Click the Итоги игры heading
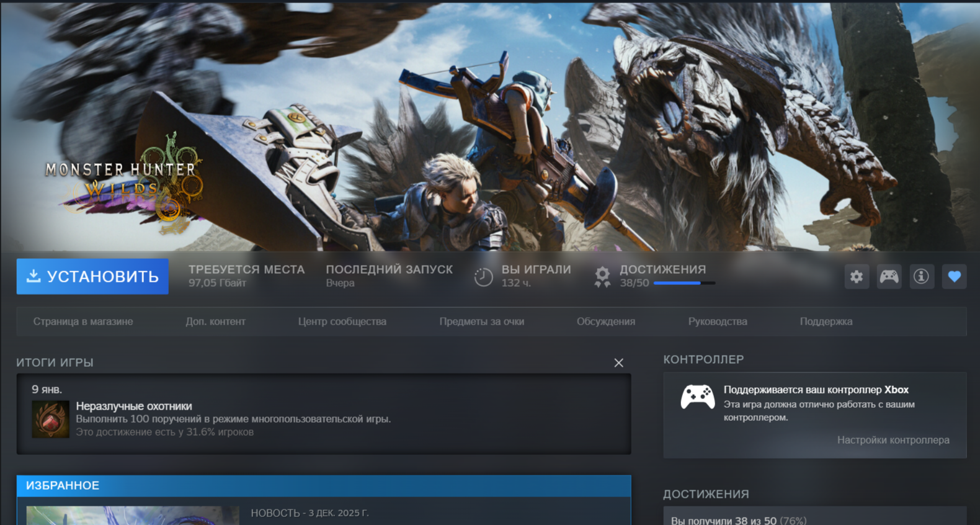The image size is (980, 525). (x=55, y=362)
